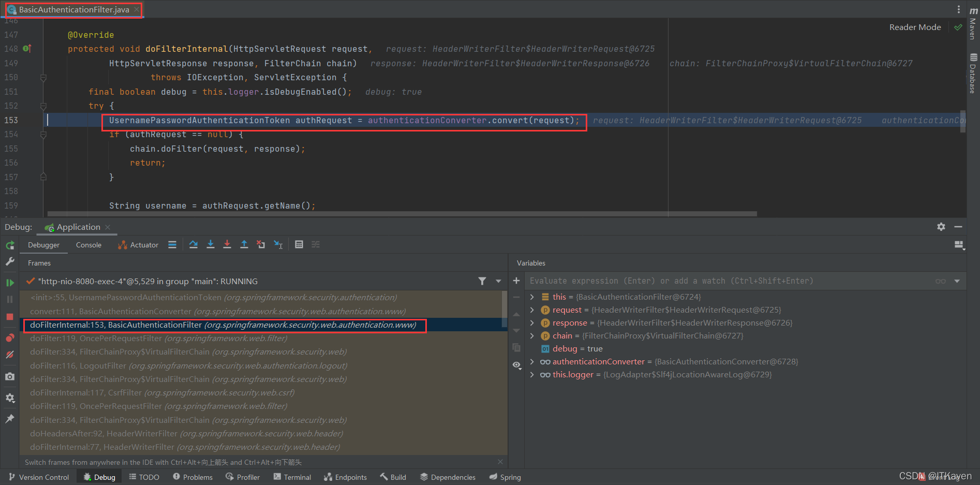This screenshot has height=485, width=980.
Task: Click the Reader Mode link
Action: (x=914, y=27)
